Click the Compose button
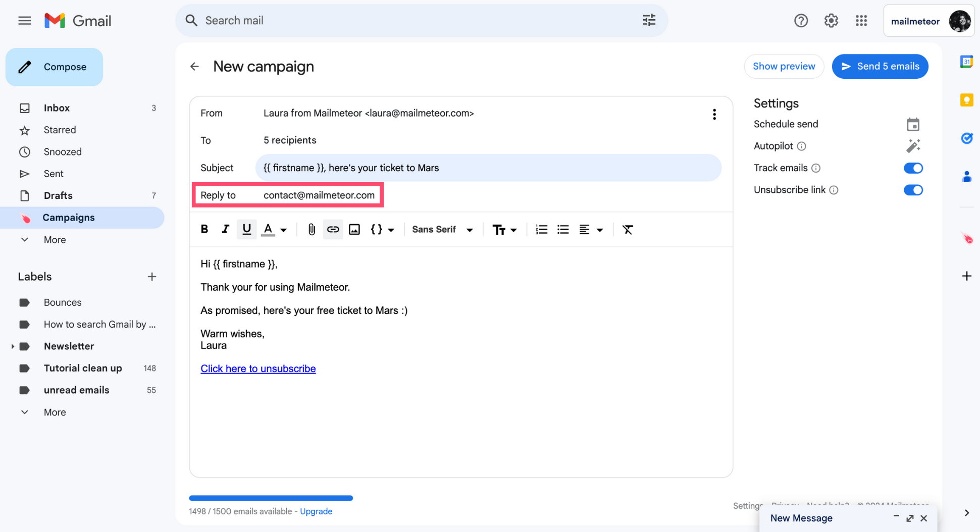 pos(54,67)
